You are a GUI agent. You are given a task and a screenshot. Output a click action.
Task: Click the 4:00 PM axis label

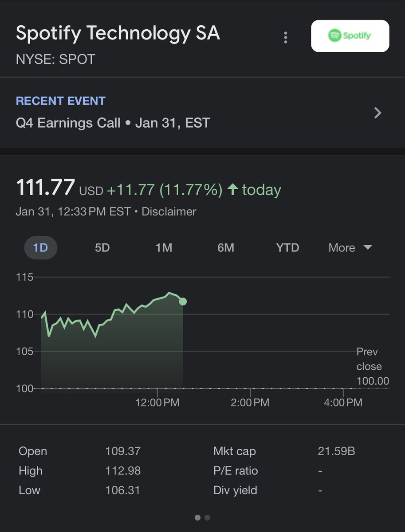click(343, 403)
